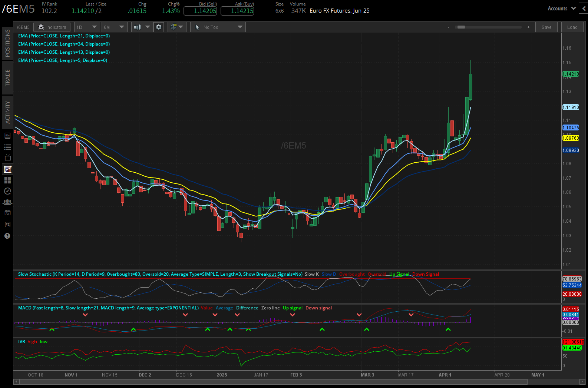This screenshot has height=388, width=588.
Task: Open the candlestick chart type dropdown
Action: [x=142, y=27]
